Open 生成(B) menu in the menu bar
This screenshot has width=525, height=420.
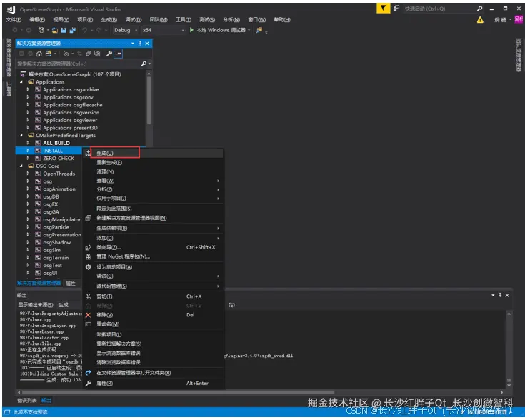click(x=109, y=20)
